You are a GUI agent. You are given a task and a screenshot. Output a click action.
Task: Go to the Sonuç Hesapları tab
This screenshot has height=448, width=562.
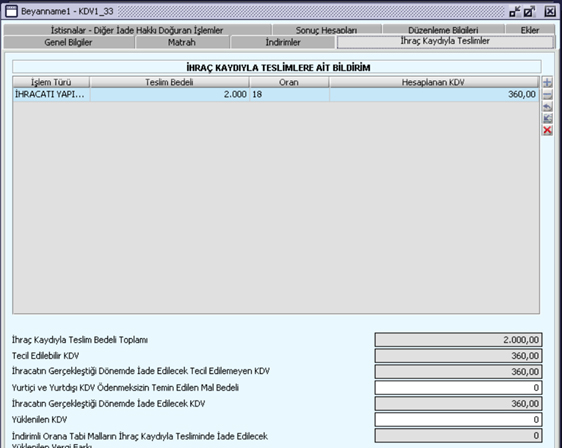(327, 30)
